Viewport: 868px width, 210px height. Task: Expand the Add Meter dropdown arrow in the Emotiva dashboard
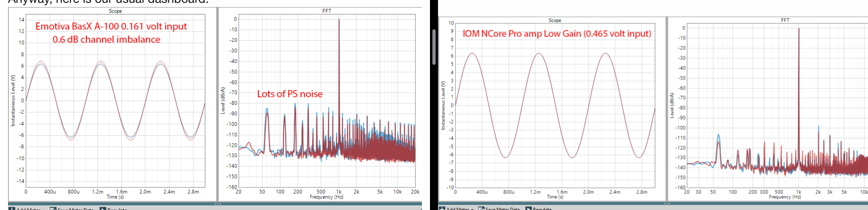click(x=43, y=209)
